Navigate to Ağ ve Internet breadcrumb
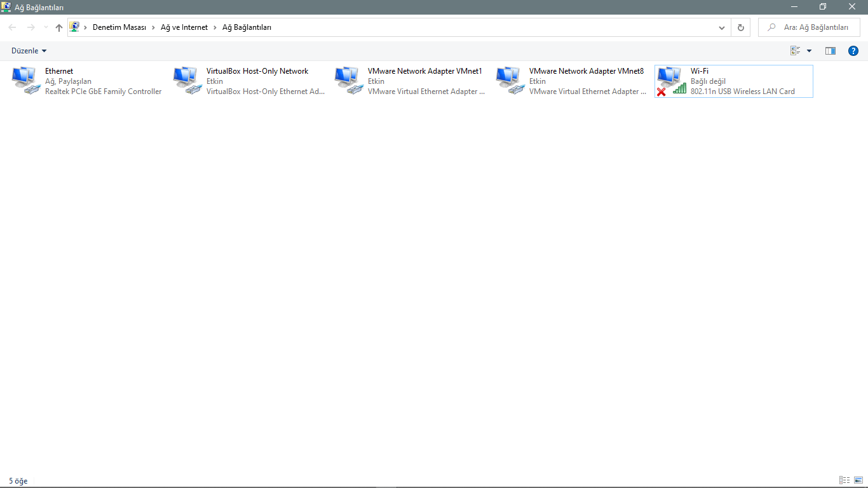The image size is (868, 488). point(184,27)
